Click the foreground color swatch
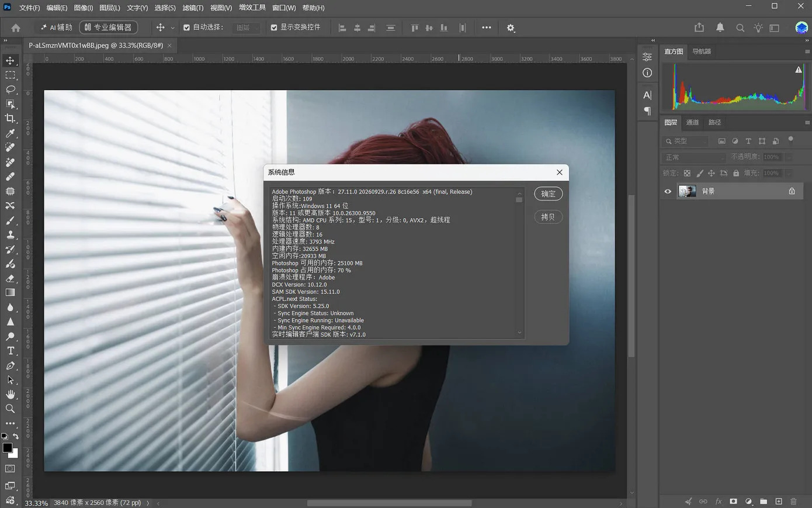The height and width of the screenshot is (508, 812). 7,448
